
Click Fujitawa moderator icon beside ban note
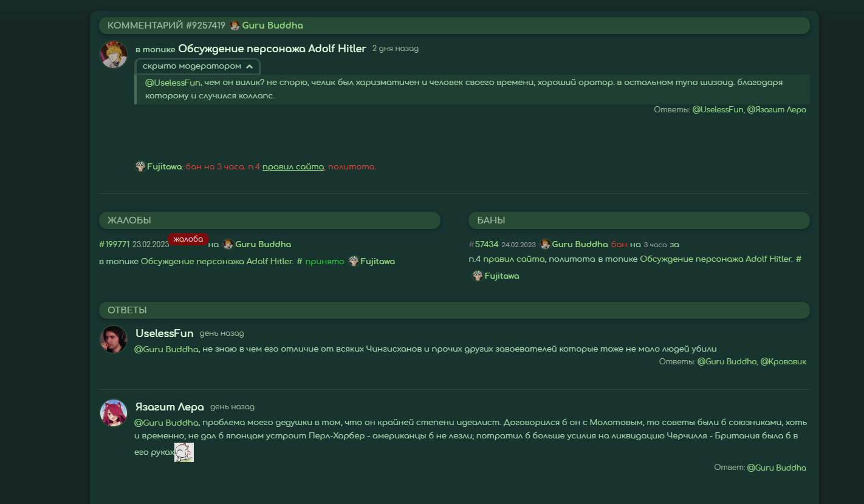click(x=140, y=166)
